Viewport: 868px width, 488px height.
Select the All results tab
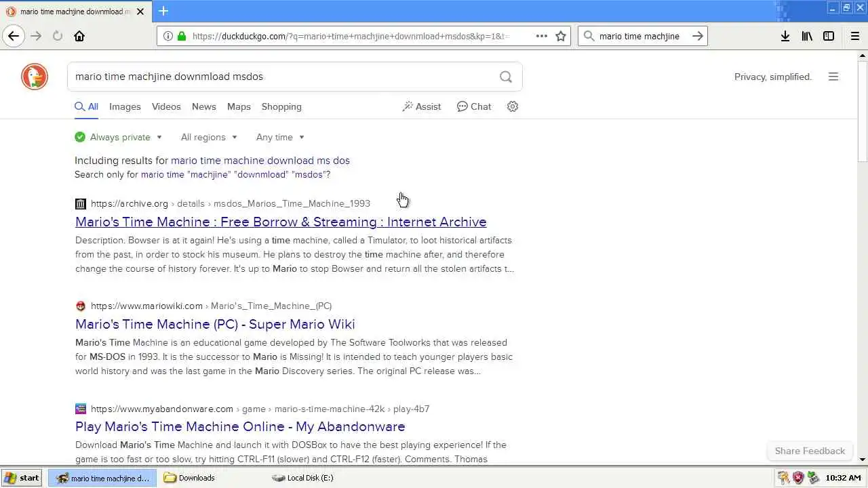click(87, 106)
